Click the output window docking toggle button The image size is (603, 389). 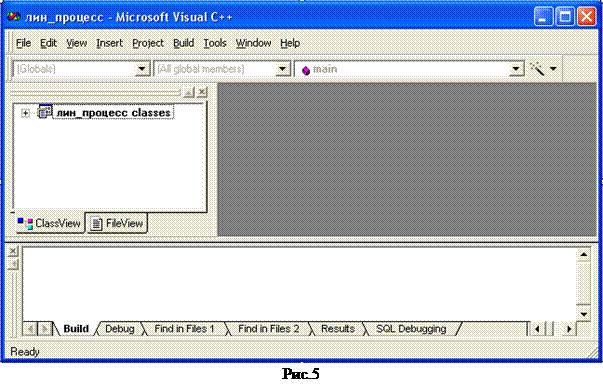point(13,264)
